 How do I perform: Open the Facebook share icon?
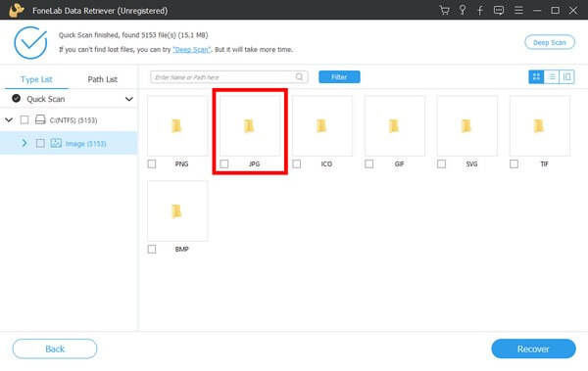click(x=480, y=10)
